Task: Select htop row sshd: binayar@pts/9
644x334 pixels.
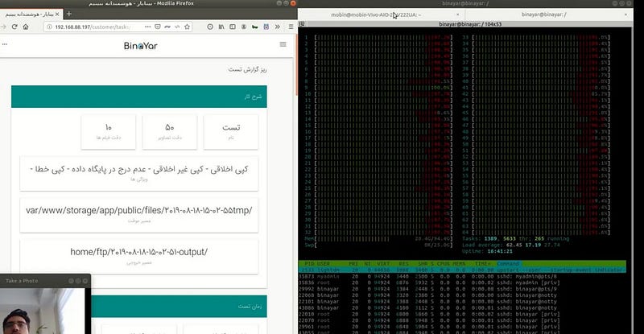Action: click(462, 289)
